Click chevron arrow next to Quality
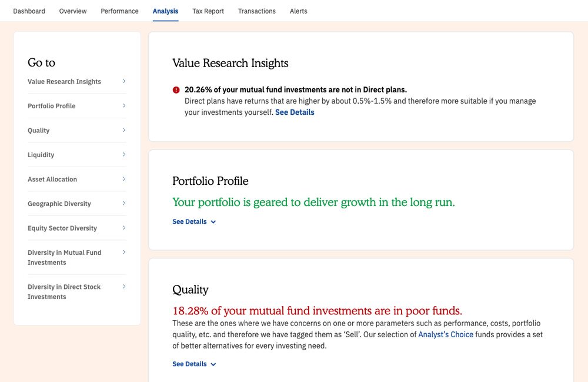Screen dimensions: 588x382 tap(124, 130)
